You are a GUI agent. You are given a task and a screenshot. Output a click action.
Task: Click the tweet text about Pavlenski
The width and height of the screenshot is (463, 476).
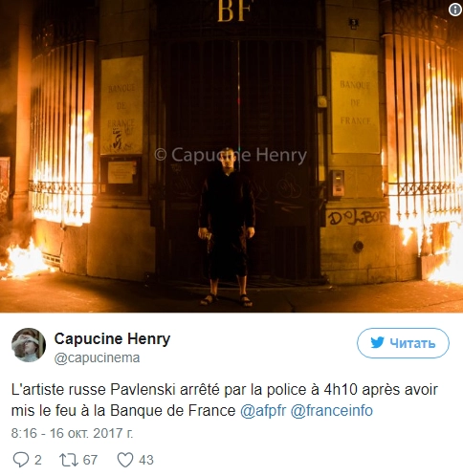tap(225, 400)
